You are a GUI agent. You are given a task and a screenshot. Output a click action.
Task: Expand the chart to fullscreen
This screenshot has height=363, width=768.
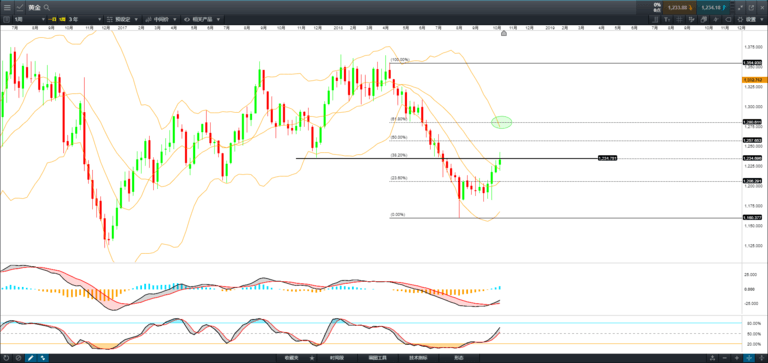tap(740, 8)
